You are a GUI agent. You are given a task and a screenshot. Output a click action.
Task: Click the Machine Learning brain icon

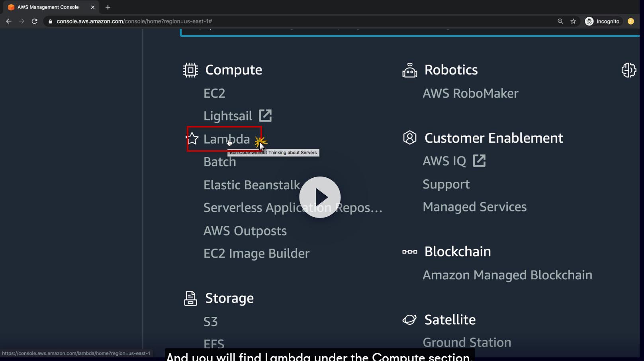(x=628, y=70)
